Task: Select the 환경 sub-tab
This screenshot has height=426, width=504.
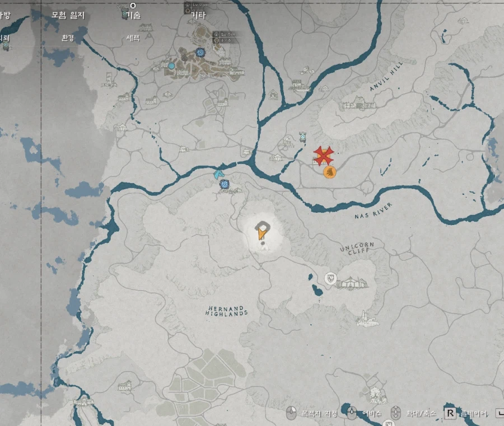Action: tap(68, 38)
